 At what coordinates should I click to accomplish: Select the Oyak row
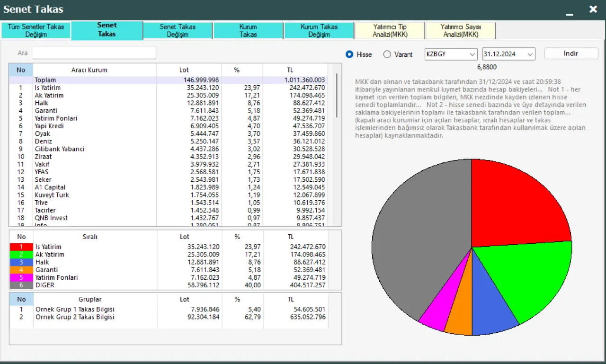(168, 133)
